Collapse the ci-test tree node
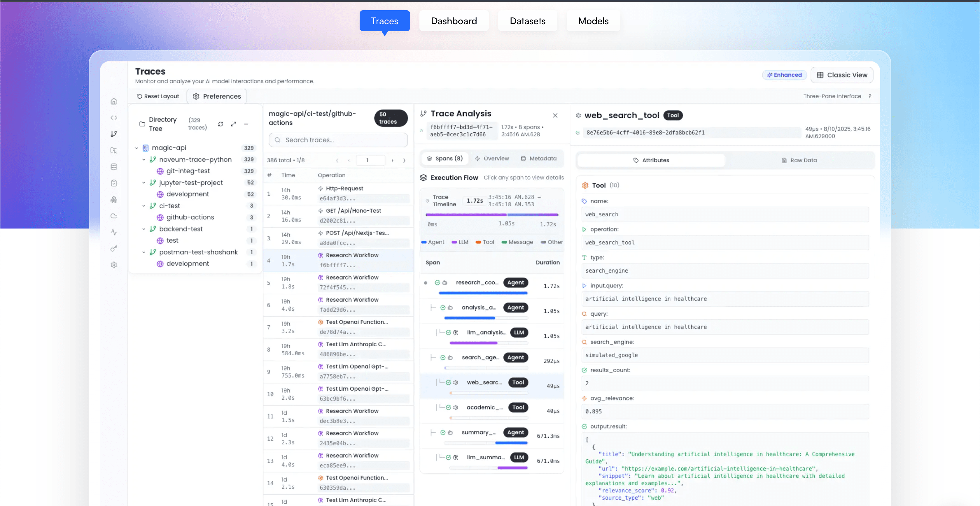980x506 pixels. click(144, 206)
